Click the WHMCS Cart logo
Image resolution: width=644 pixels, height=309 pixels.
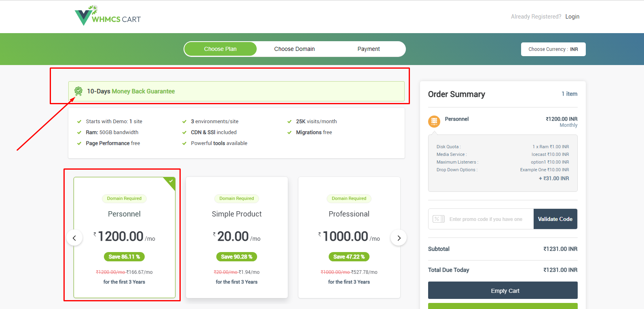tap(108, 16)
